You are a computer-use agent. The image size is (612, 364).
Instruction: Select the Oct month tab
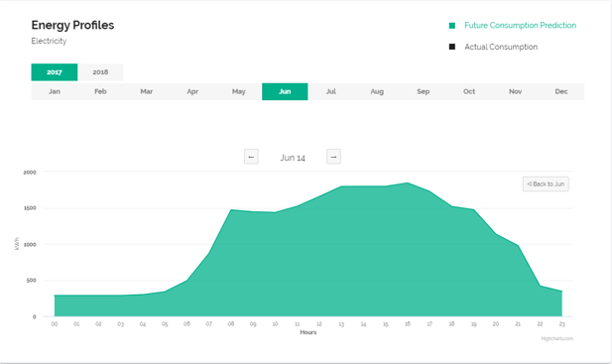[469, 91]
